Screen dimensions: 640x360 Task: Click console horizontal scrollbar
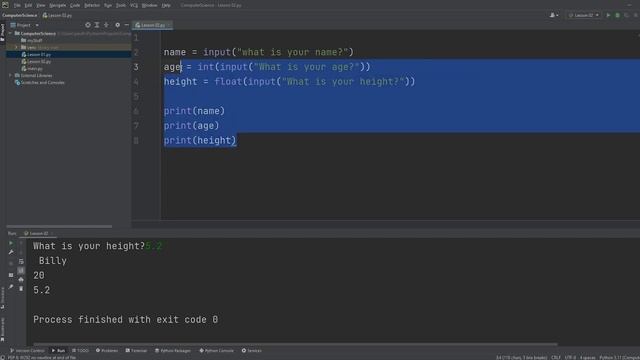(x=296, y=344)
